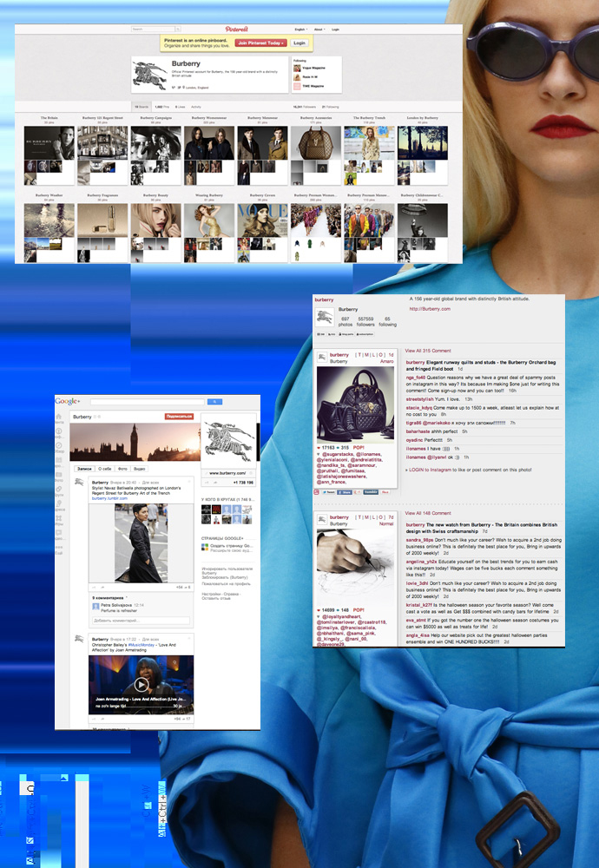Click the Pinterest search magnifier button
Screen dimensions: 599x868
click(178, 29)
